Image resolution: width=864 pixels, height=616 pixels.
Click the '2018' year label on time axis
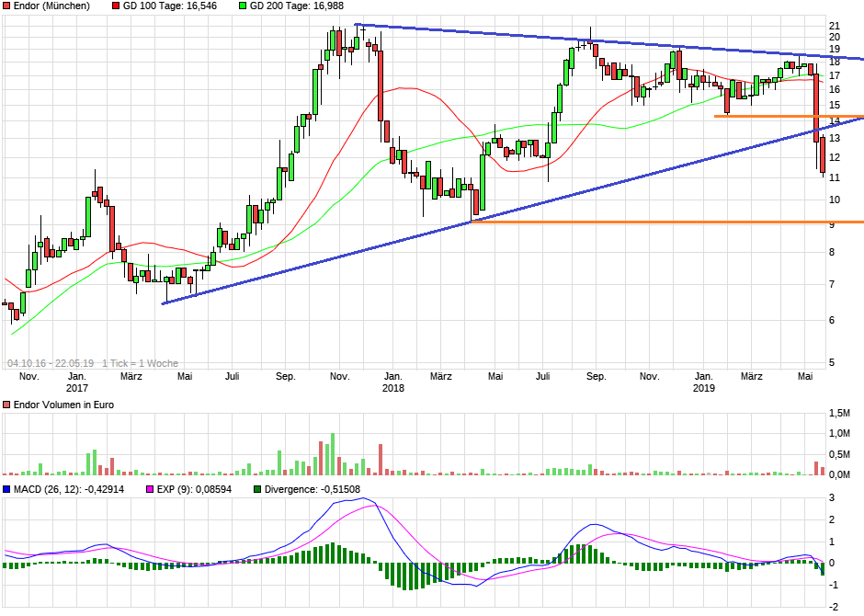click(x=392, y=388)
